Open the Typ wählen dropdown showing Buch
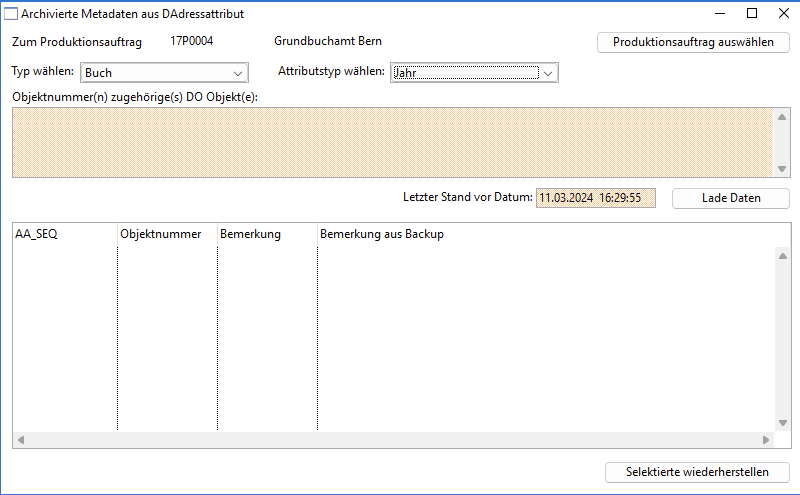Screen dimensions: 800x495 coord(164,73)
